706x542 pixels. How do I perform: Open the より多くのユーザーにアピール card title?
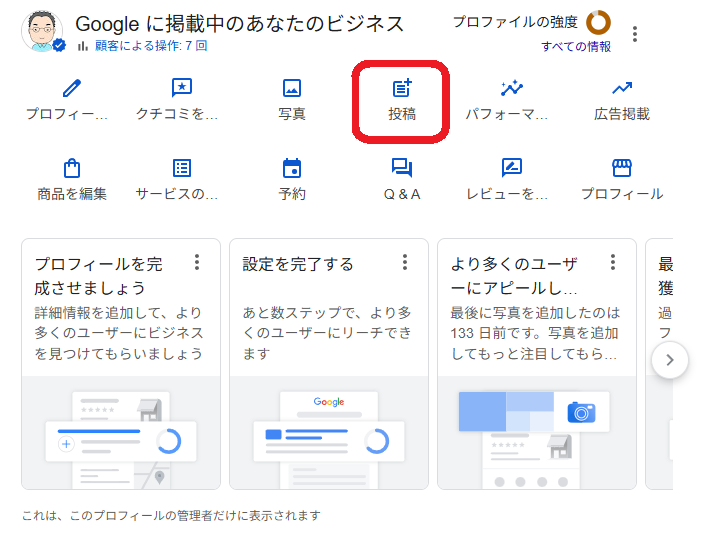(514, 276)
